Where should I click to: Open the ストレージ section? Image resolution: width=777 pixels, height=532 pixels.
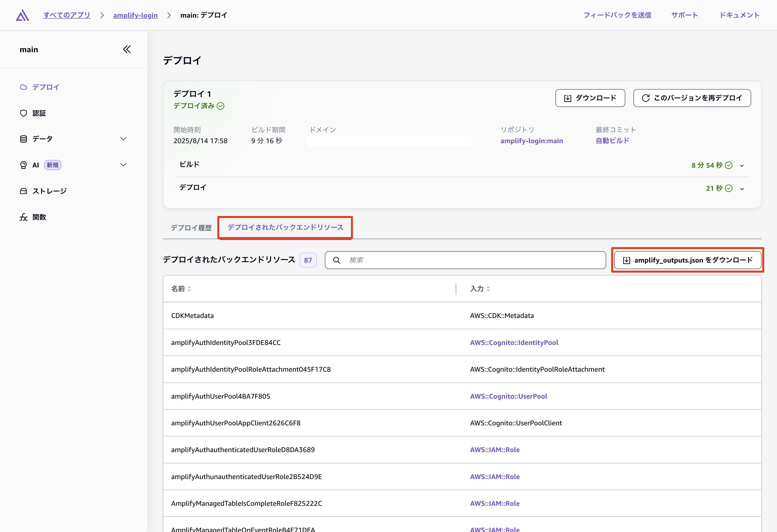click(x=49, y=191)
